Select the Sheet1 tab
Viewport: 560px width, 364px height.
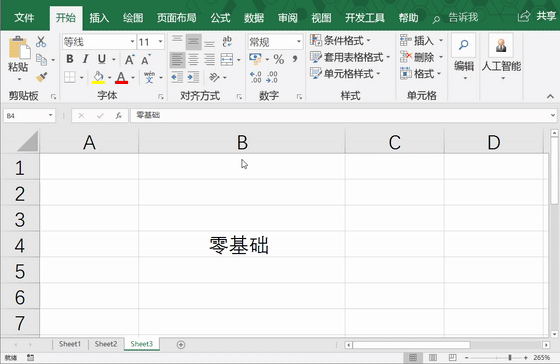pyautogui.click(x=70, y=344)
